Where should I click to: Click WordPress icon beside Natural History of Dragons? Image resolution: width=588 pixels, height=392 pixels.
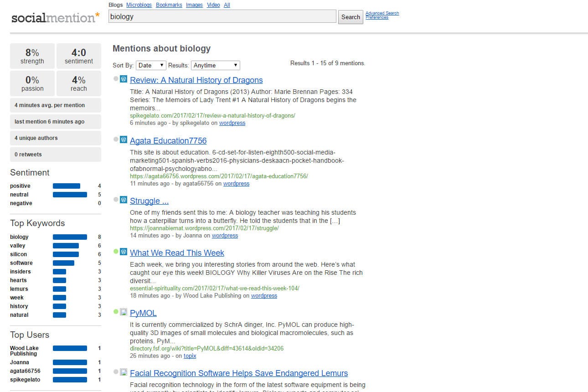(124, 79)
